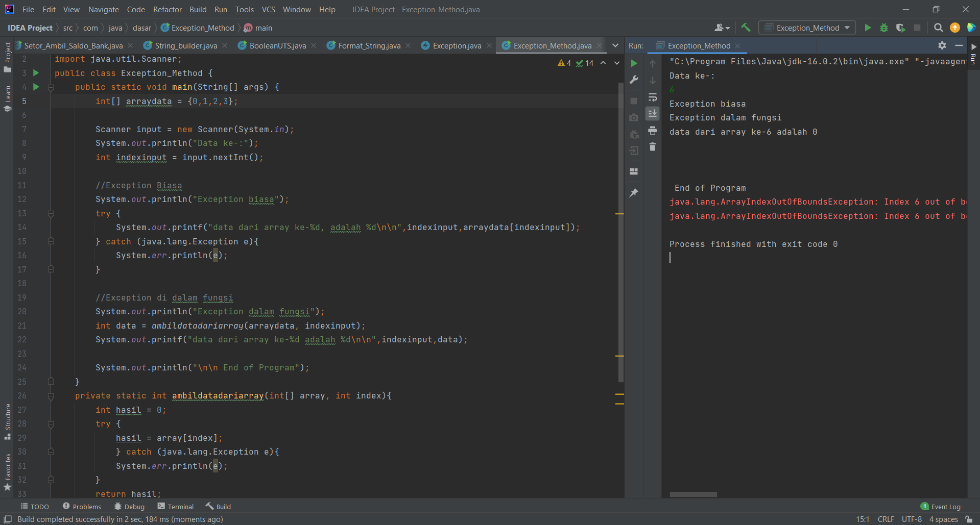Collapse the main method fold marker

[x=51, y=87]
